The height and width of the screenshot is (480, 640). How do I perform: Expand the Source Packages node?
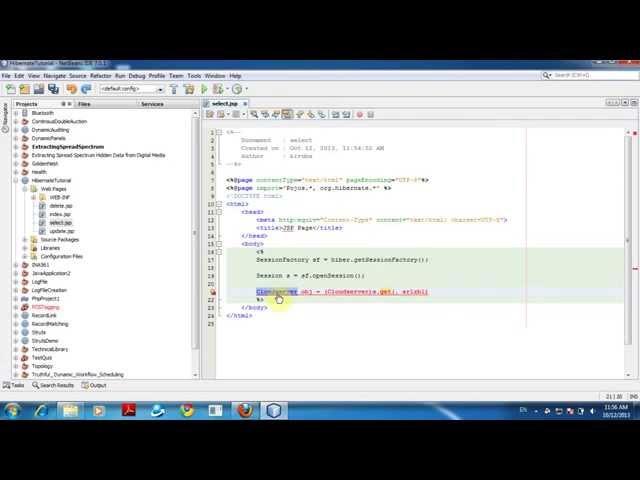click(25, 240)
